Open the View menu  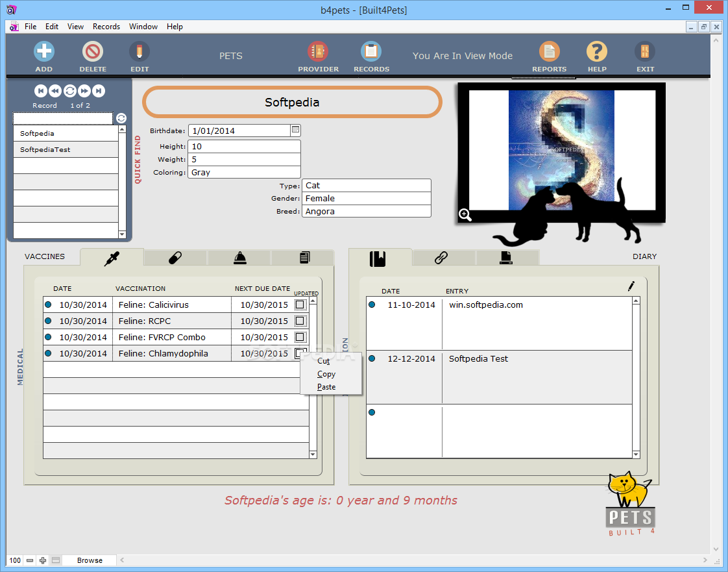[x=76, y=27]
